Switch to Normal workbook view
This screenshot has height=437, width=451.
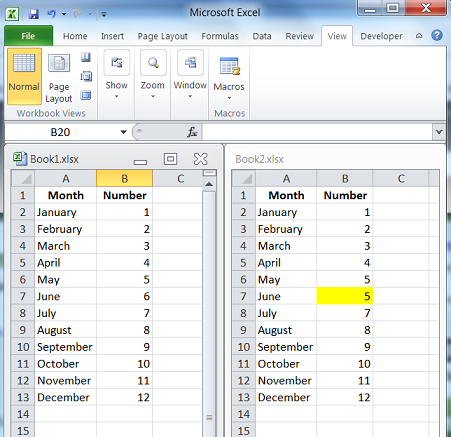tap(24, 76)
